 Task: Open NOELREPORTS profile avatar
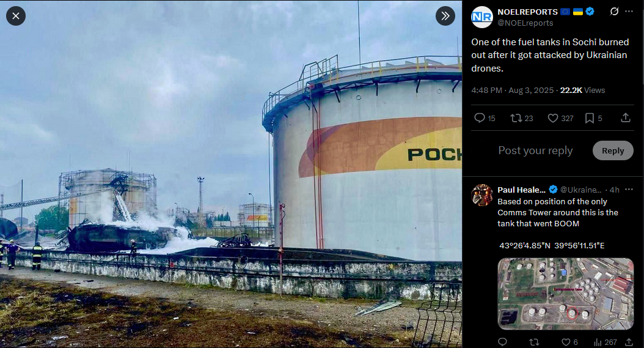click(x=481, y=17)
